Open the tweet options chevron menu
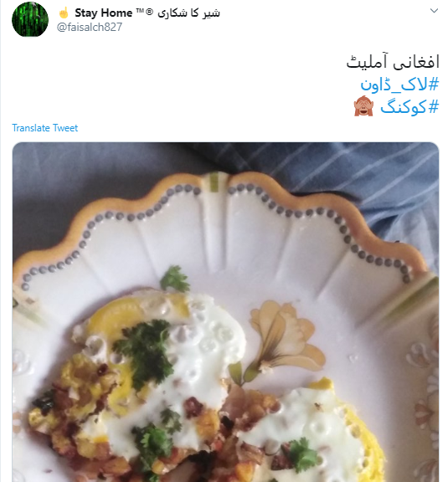The height and width of the screenshot is (482, 448). 434,11
